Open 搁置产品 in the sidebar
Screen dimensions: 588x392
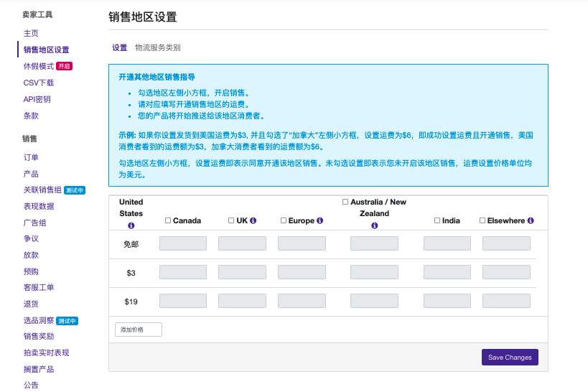tap(39, 370)
